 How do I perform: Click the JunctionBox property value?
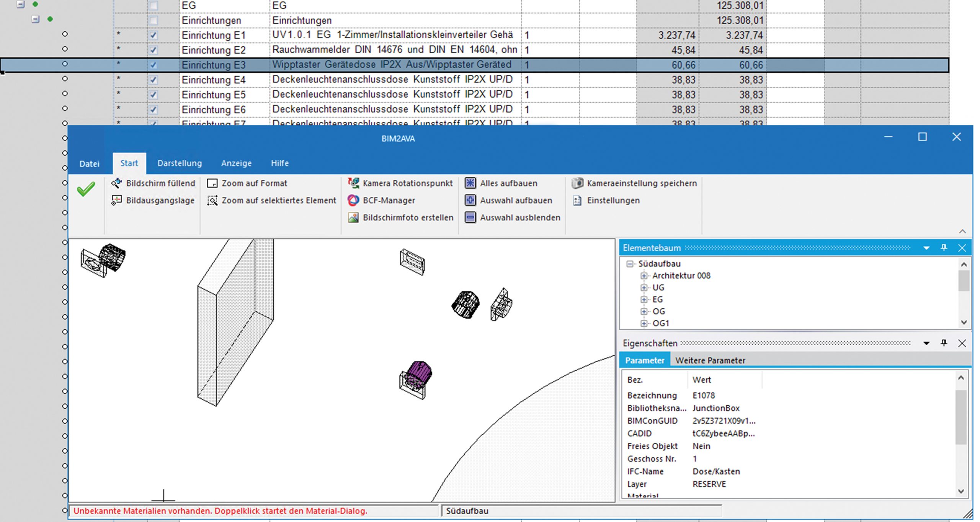(x=716, y=408)
